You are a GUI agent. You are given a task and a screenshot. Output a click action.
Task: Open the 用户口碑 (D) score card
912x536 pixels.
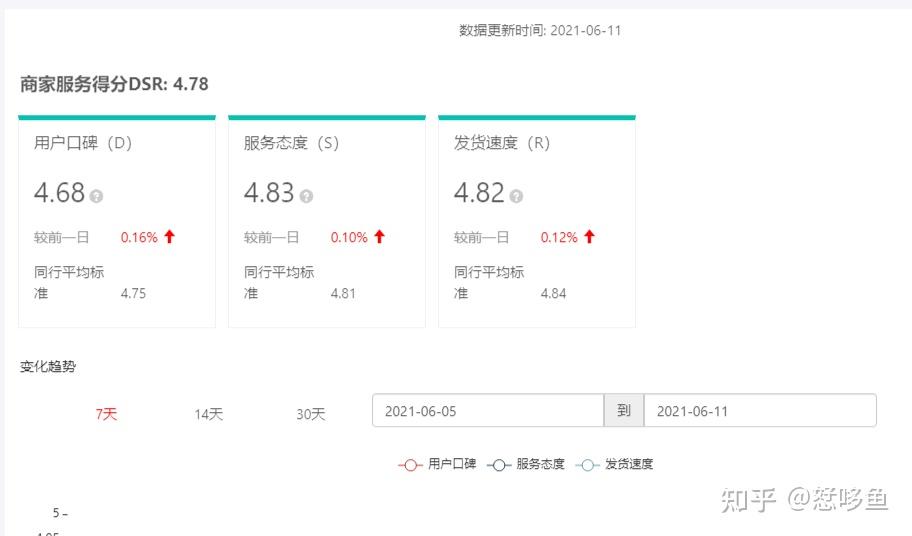[x=117, y=221]
